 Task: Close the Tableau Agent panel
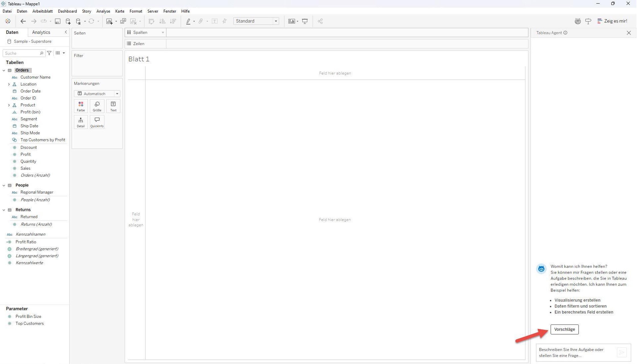pos(629,33)
